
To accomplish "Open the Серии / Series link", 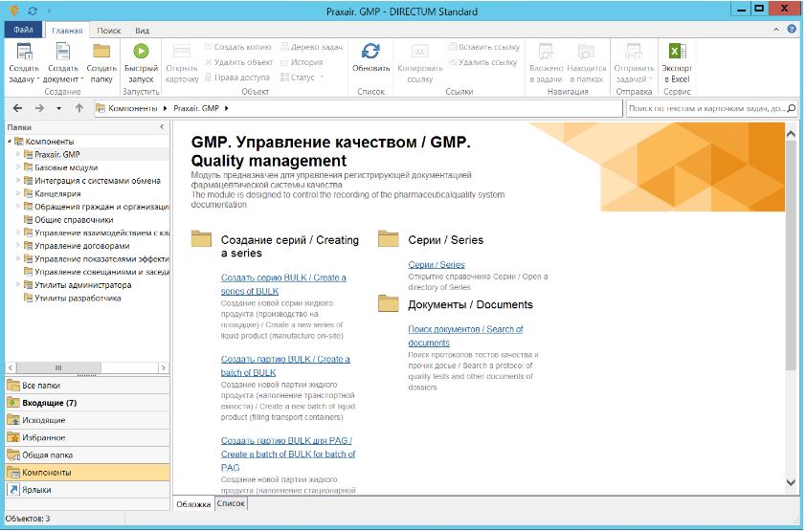I will (437, 265).
